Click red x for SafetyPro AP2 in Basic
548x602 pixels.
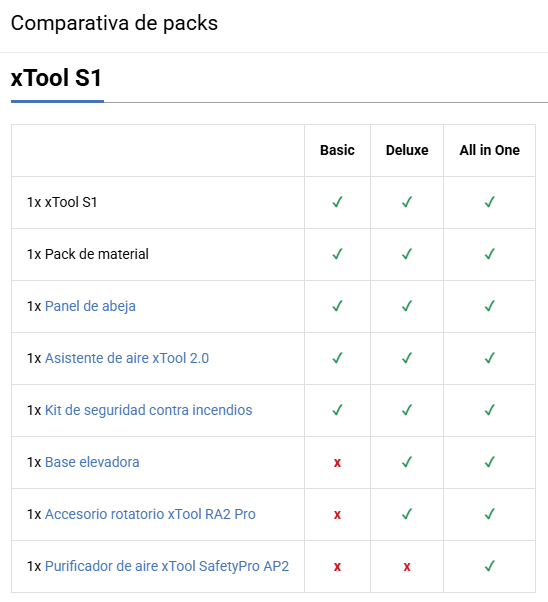[337, 567]
